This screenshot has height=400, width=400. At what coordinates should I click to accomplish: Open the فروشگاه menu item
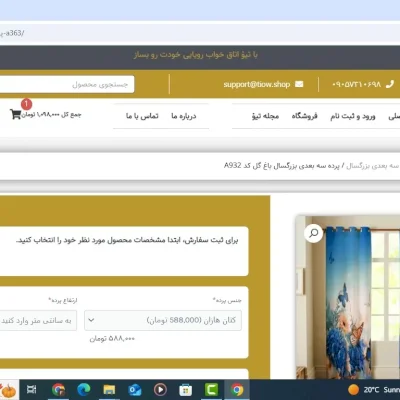click(305, 116)
